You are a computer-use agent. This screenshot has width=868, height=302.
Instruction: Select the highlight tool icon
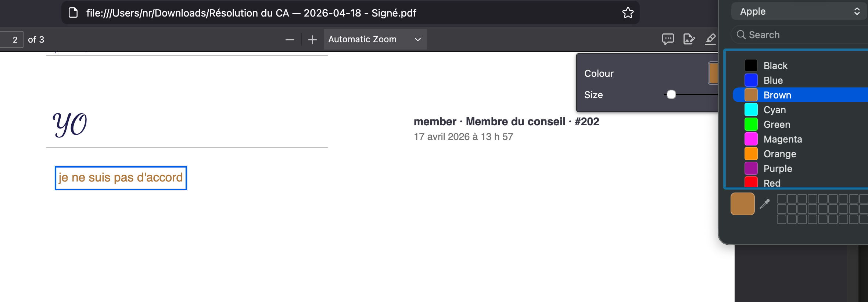pyautogui.click(x=710, y=39)
